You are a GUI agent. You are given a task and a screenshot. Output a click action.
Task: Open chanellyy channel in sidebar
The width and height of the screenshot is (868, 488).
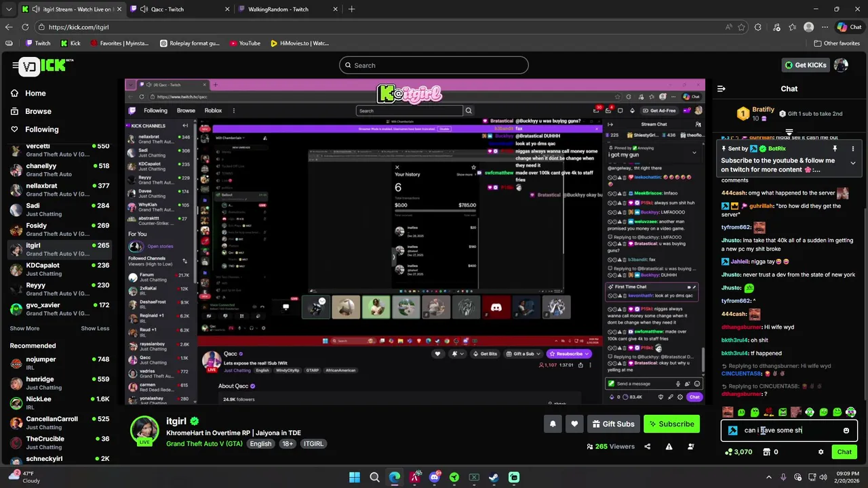pyautogui.click(x=59, y=170)
